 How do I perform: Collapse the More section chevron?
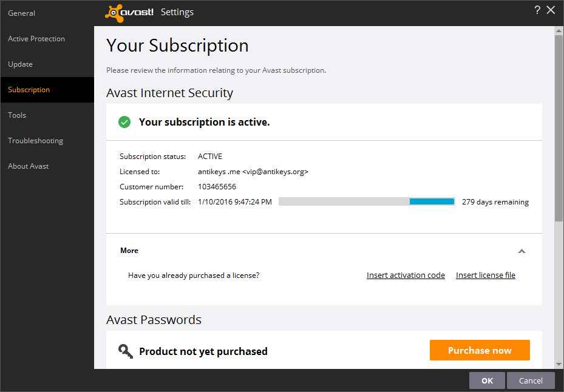[522, 251]
